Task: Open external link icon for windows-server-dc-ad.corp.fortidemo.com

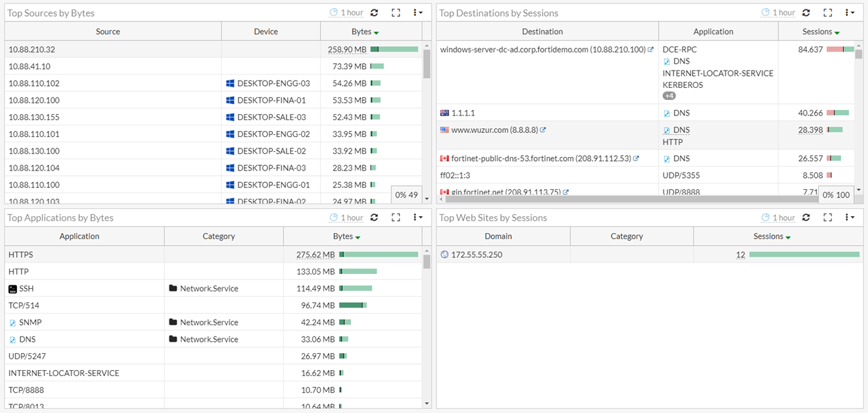Action: pyautogui.click(x=650, y=50)
